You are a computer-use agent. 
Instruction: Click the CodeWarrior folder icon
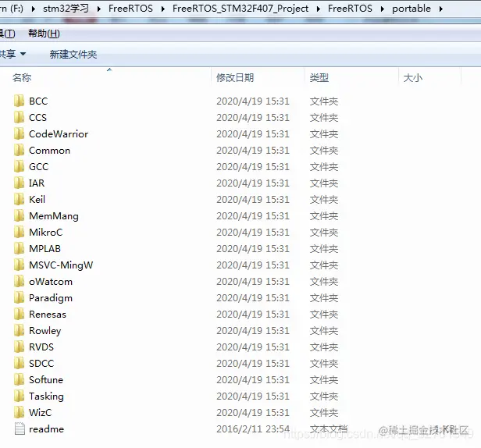tap(19, 133)
